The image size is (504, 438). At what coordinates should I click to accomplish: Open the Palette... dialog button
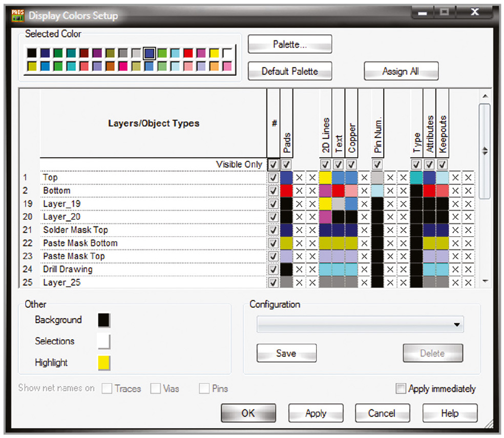(290, 45)
